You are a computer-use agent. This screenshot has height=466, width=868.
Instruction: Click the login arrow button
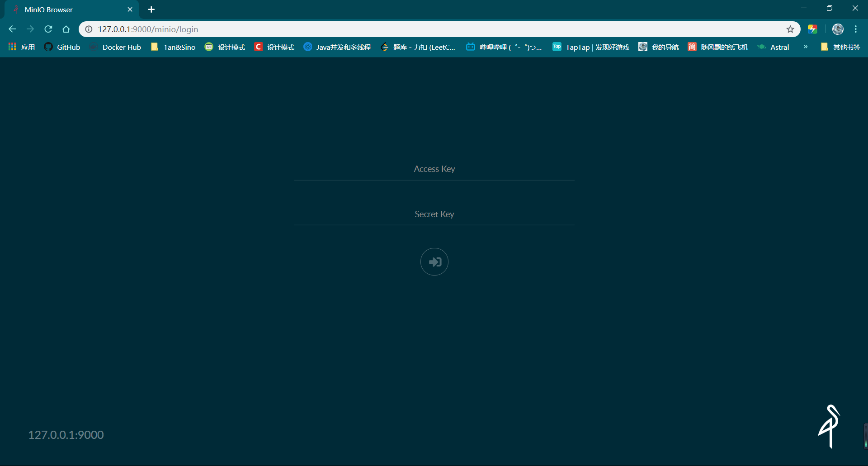434,262
